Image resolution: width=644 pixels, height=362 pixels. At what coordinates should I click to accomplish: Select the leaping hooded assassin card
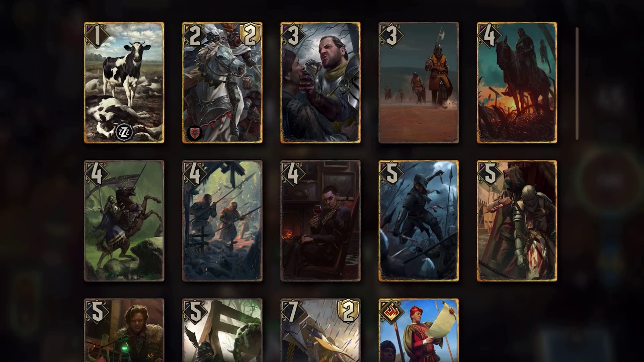click(x=419, y=221)
